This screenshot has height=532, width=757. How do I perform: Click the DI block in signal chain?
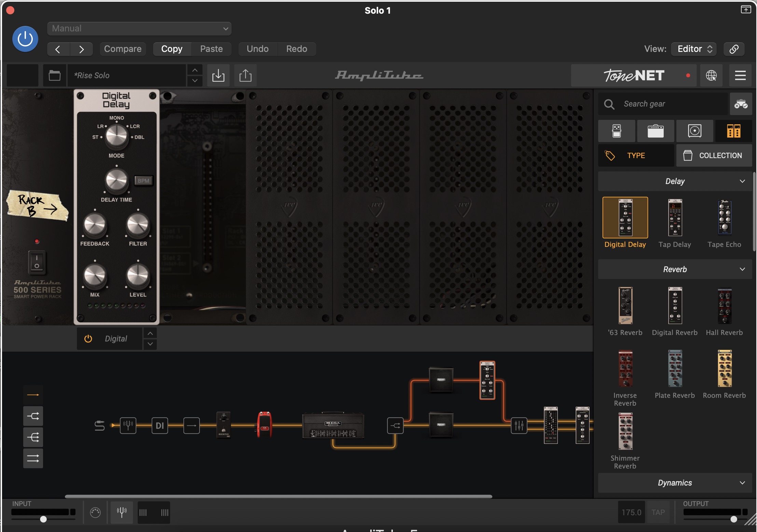160,425
